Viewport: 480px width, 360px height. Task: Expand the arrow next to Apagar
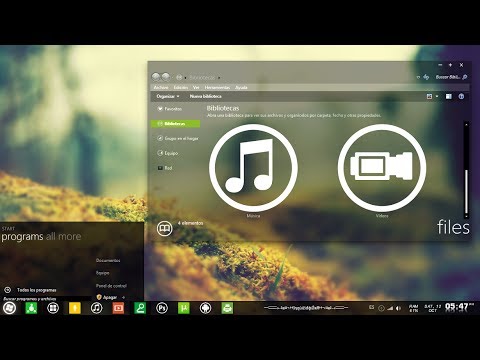pos(124,297)
